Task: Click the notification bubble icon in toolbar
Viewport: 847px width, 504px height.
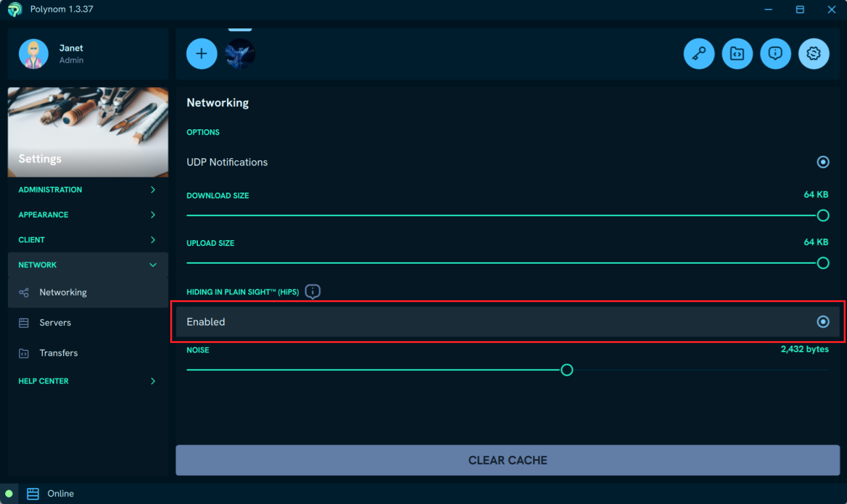Action: (x=775, y=54)
